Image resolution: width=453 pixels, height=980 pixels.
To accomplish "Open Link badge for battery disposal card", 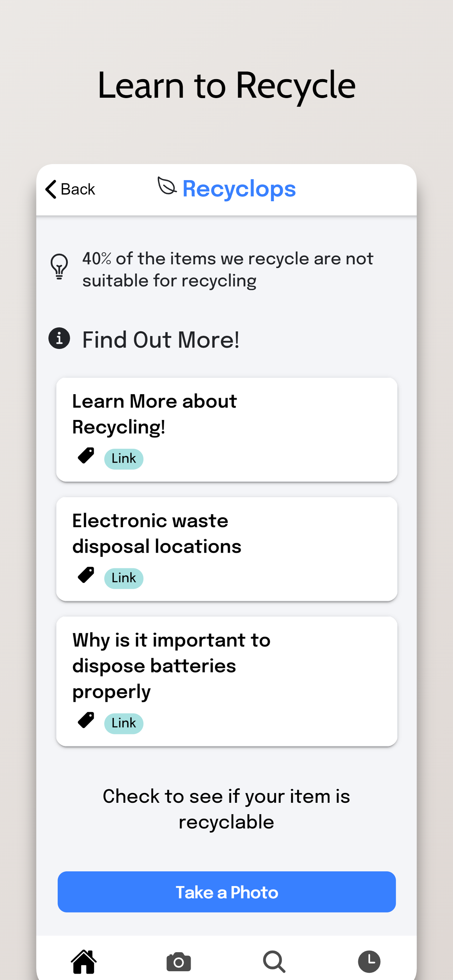I will tap(124, 723).
